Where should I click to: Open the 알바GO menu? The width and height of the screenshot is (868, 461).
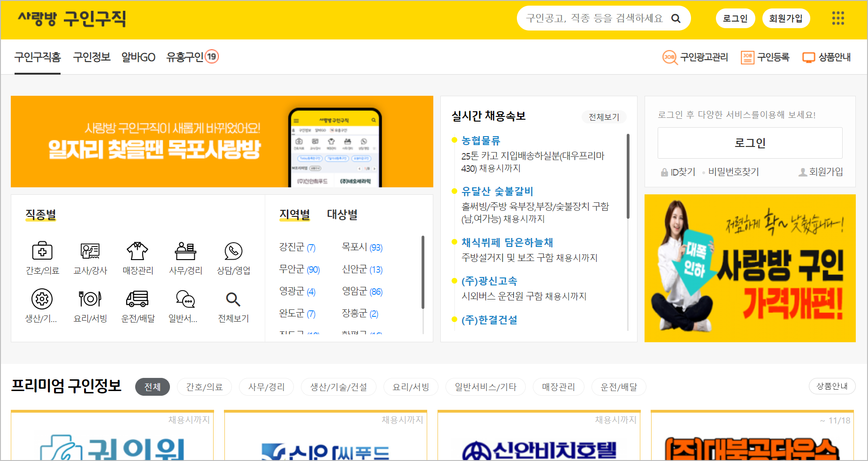pyautogui.click(x=138, y=57)
